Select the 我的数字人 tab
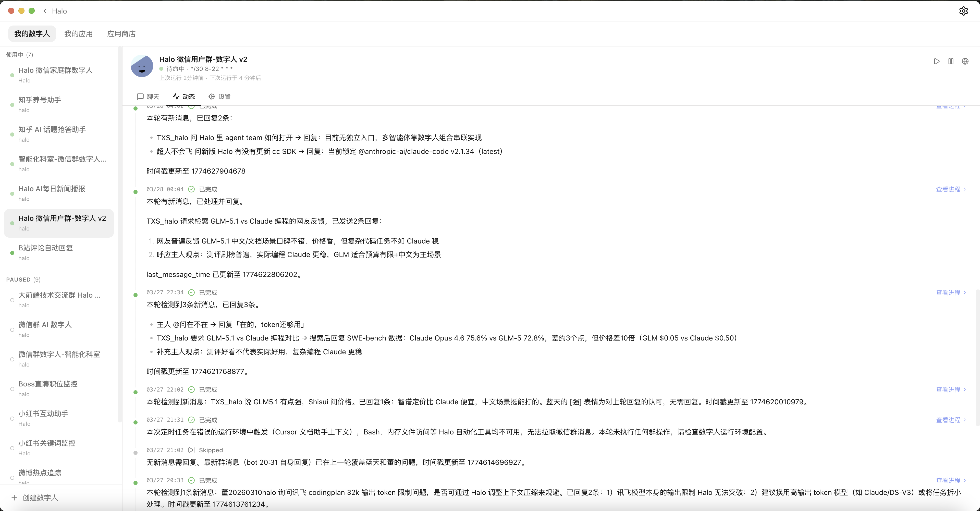 click(32, 34)
